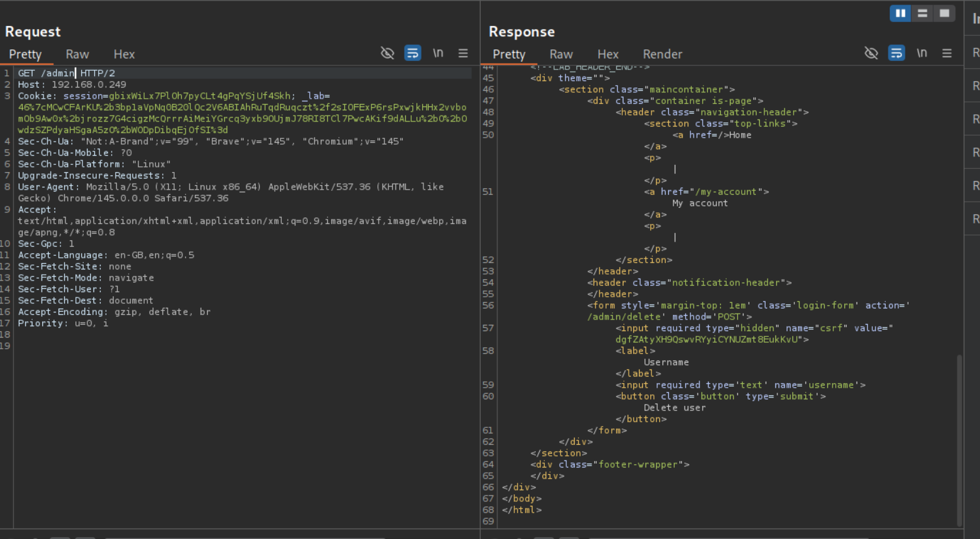Switch Request view to Raw tab
Viewport: 980px width, 539px height.
77,55
